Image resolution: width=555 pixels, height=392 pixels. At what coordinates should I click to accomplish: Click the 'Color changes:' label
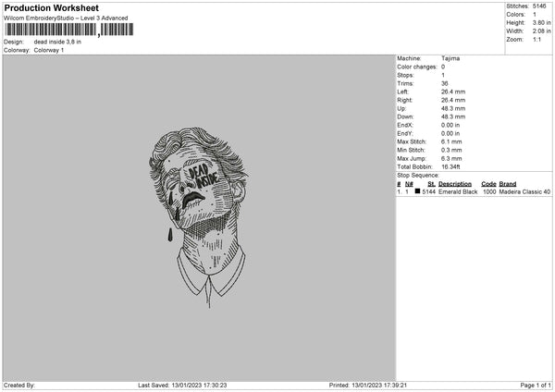point(417,67)
